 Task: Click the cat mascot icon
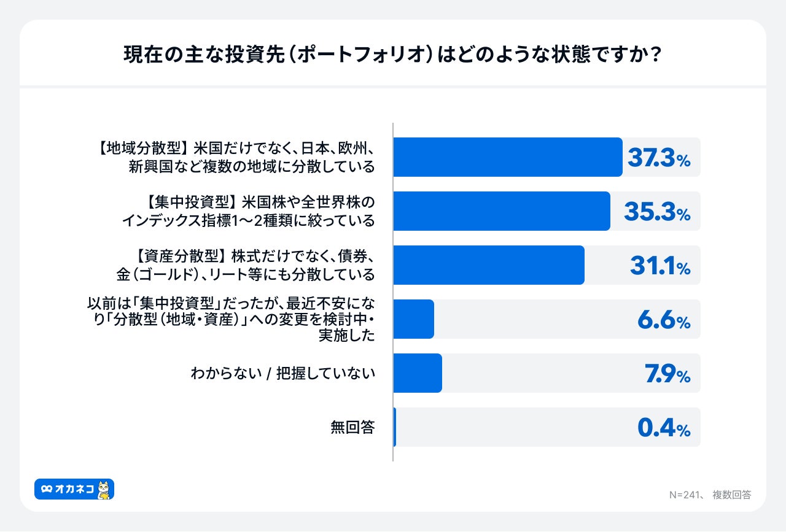coord(104,489)
